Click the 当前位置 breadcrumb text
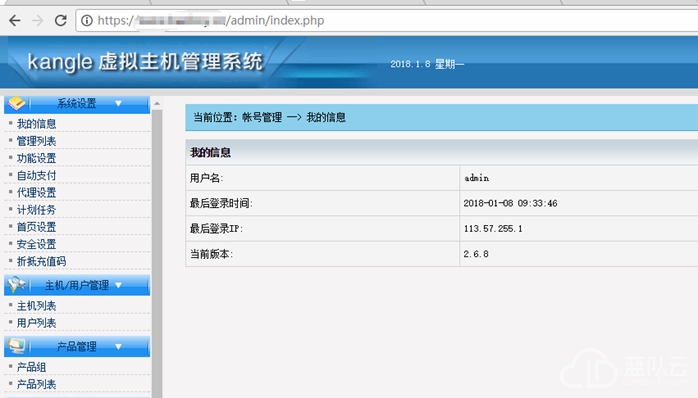 (x=269, y=118)
